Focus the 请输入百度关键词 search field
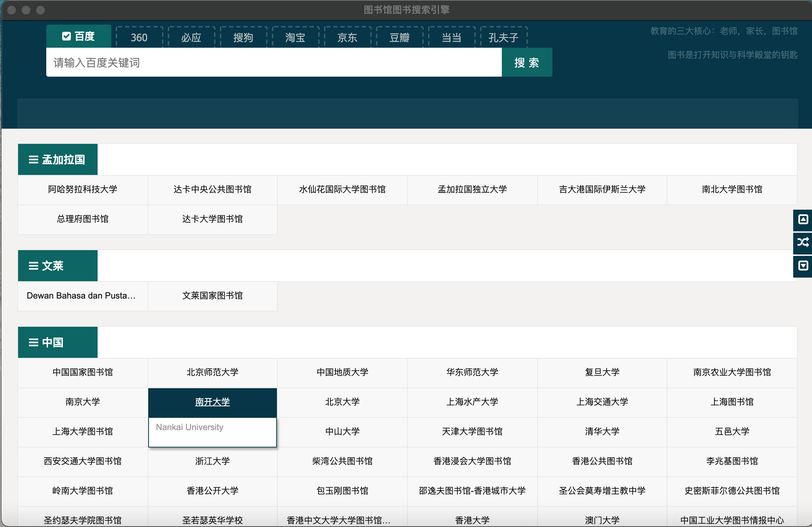The width and height of the screenshot is (812, 527). 274,63
